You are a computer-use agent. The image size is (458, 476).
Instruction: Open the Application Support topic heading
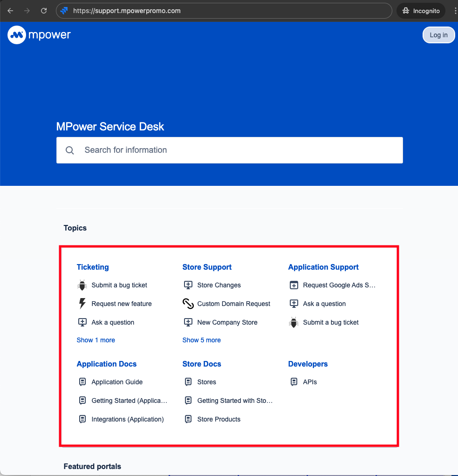tap(323, 267)
